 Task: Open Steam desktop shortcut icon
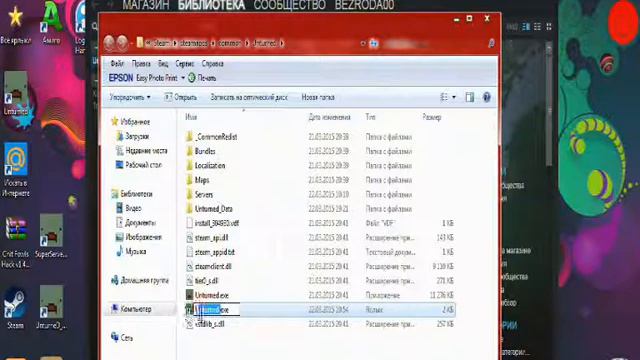[16, 304]
